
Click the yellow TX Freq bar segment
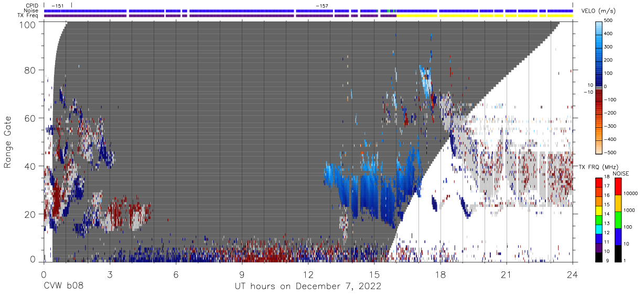pos(485,16)
